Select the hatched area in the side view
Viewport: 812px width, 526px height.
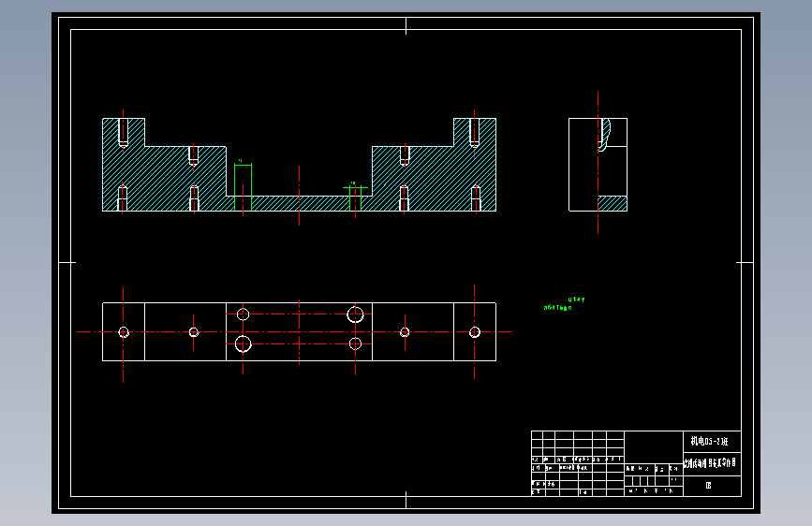point(613,203)
